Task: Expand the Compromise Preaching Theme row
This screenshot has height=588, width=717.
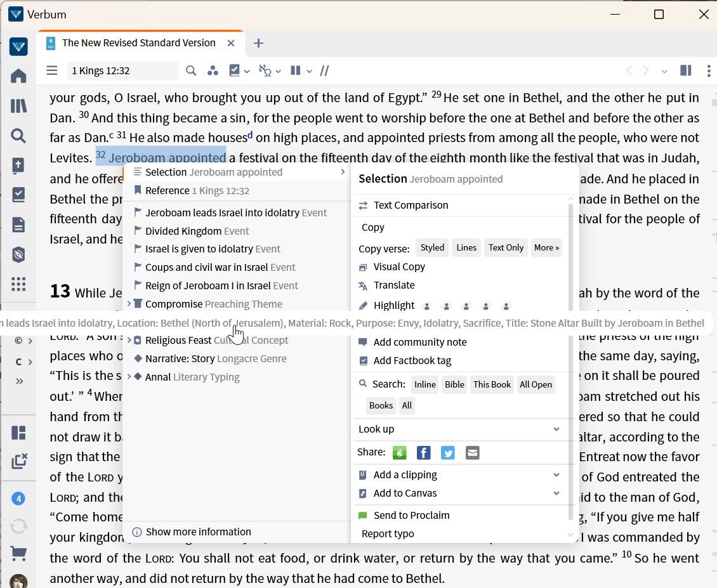Action: [129, 304]
